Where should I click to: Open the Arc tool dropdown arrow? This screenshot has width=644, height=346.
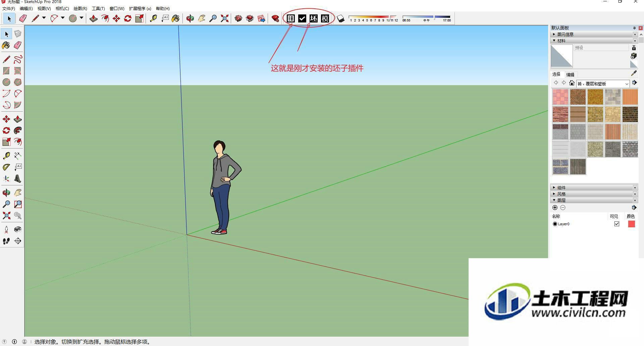(x=62, y=18)
